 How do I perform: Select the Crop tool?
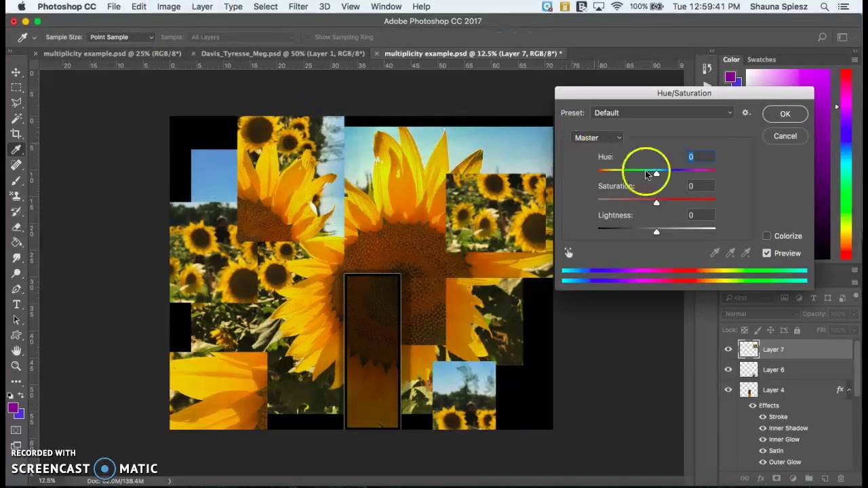click(16, 134)
